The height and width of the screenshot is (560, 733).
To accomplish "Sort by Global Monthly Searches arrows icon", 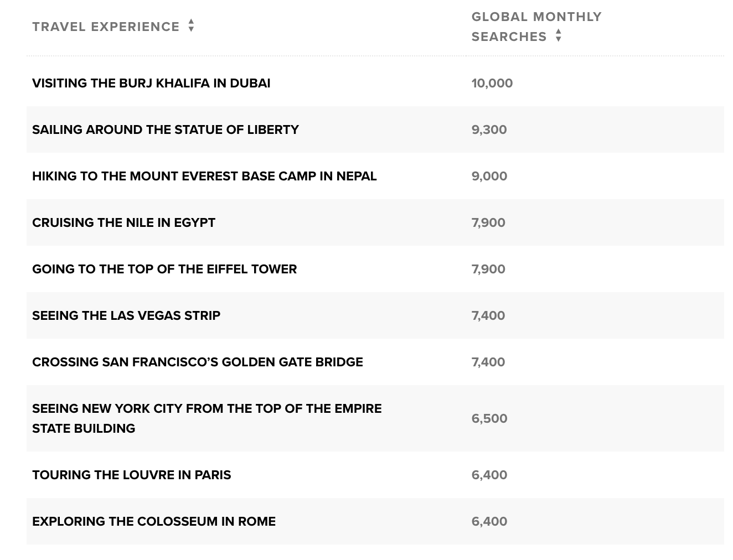I will pos(559,35).
